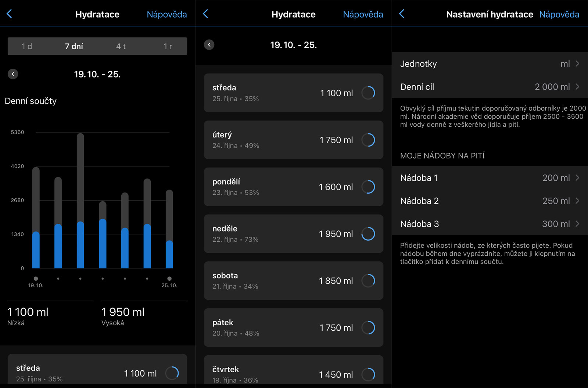Tap progress ring for sobota 1 850 ml
The width and height of the screenshot is (588, 388).
point(368,281)
